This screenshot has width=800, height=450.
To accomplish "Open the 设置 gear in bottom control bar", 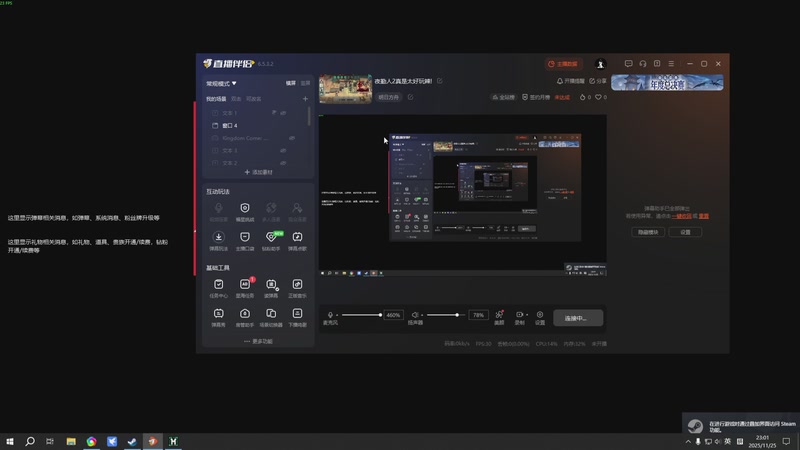I will point(540,315).
